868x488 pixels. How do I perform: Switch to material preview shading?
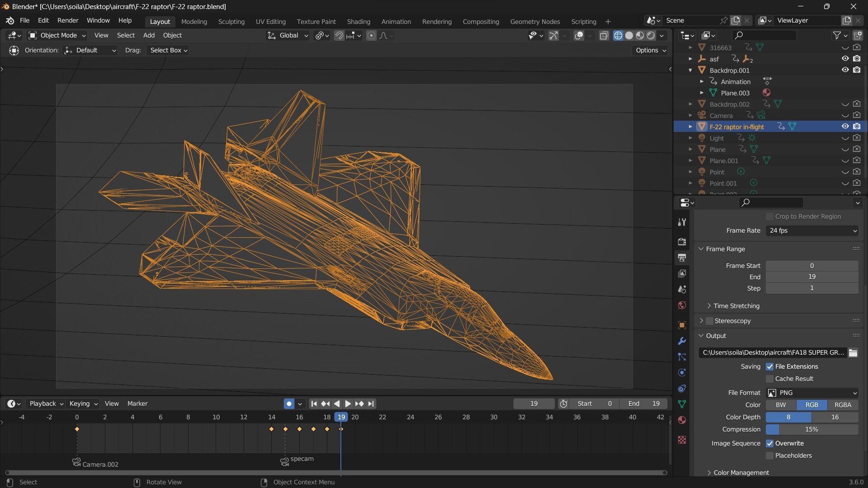coord(640,35)
